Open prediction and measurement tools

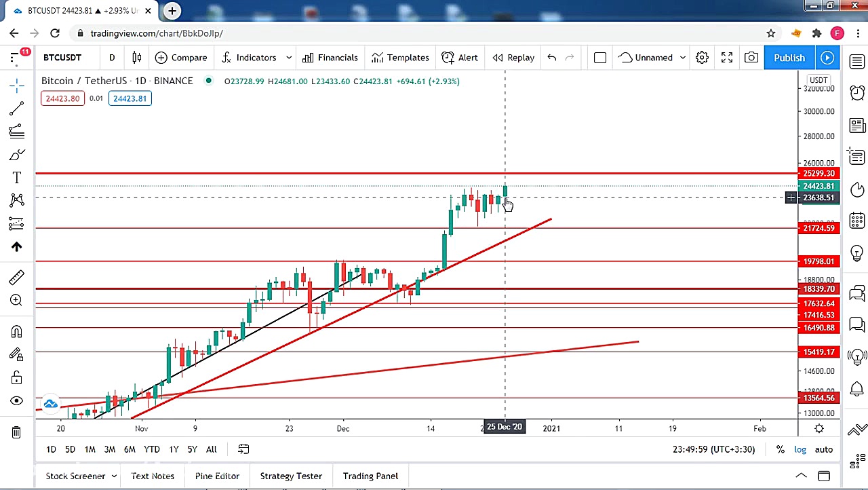point(17,223)
